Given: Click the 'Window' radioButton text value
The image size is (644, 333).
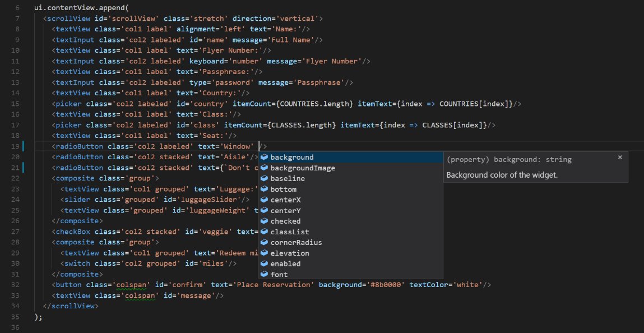Looking at the screenshot, I should click(x=237, y=146).
